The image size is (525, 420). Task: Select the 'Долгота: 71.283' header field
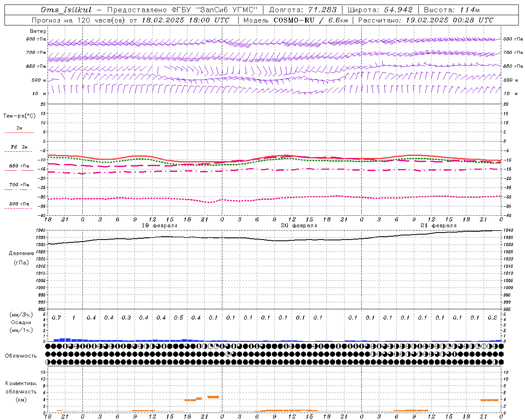click(x=303, y=10)
